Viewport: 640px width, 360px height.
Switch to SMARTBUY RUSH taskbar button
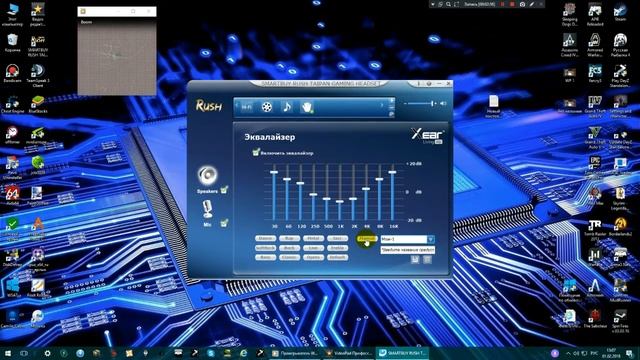coord(402,353)
